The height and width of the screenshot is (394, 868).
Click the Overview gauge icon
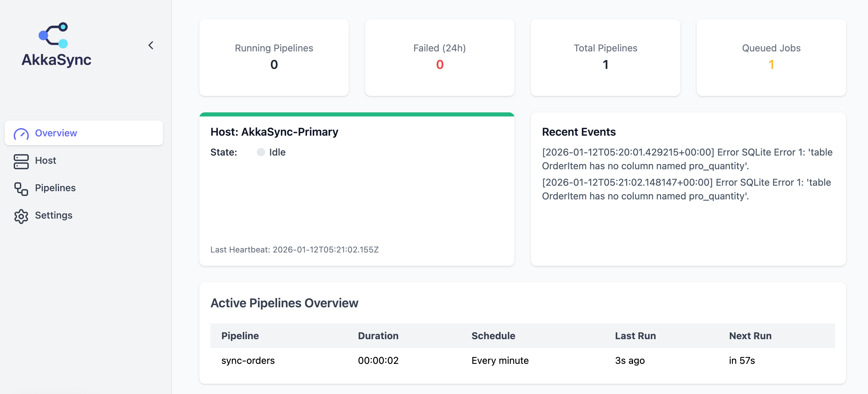pos(21,133)
